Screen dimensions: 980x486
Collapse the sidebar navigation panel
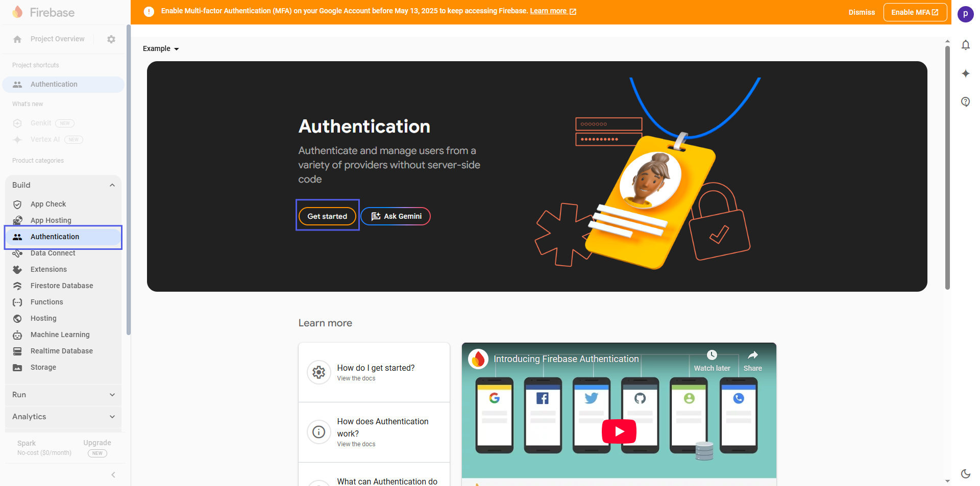click(x=113, y=475)
